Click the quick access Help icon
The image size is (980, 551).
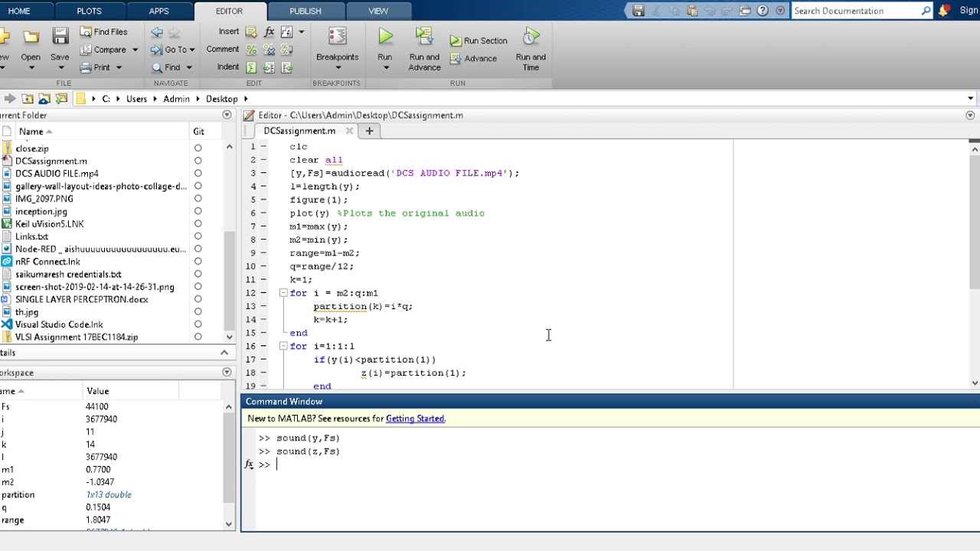(x=763, y=11)
